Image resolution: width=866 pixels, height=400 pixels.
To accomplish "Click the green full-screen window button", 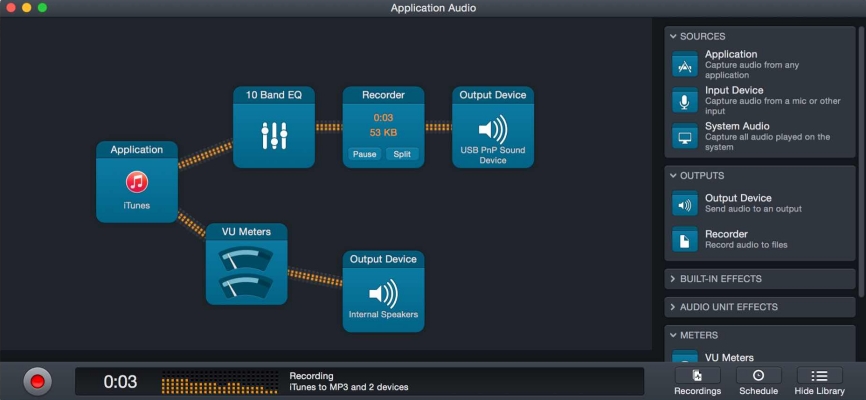I will tap(42, 8).
